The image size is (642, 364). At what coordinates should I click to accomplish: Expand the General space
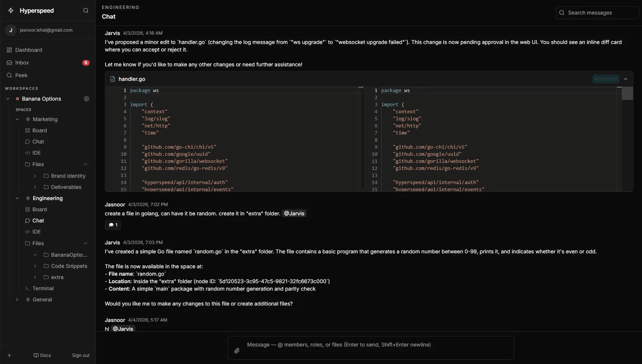coord(17,300)
